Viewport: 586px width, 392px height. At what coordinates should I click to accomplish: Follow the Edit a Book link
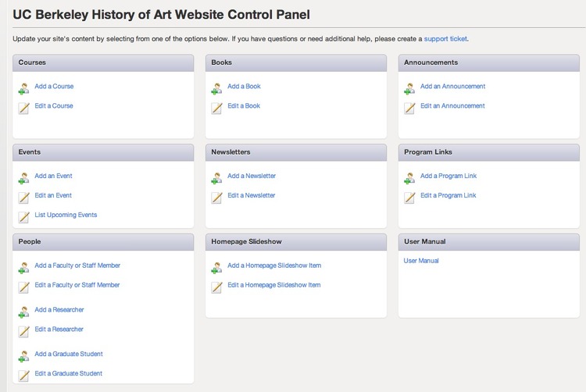coord(244,105)
